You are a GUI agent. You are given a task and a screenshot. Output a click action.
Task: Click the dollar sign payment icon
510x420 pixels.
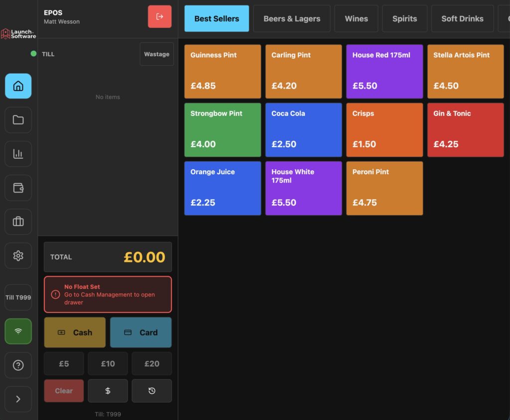point(108,391)
